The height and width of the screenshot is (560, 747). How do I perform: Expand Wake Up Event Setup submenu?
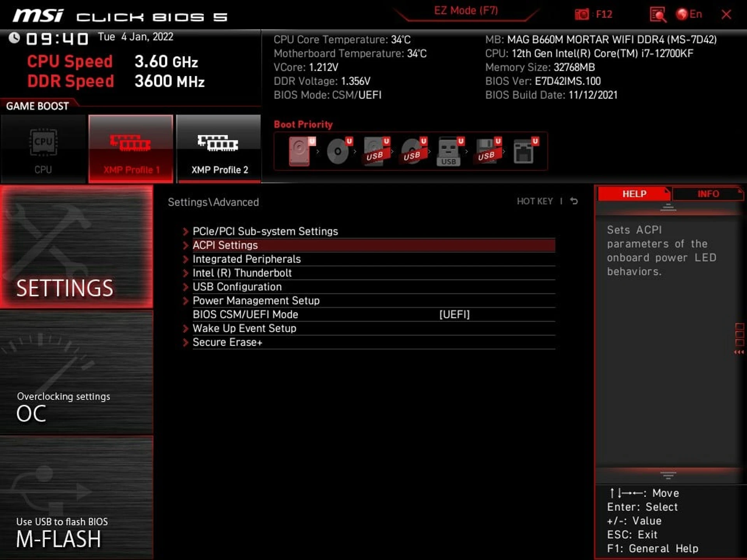pos(373,329)
